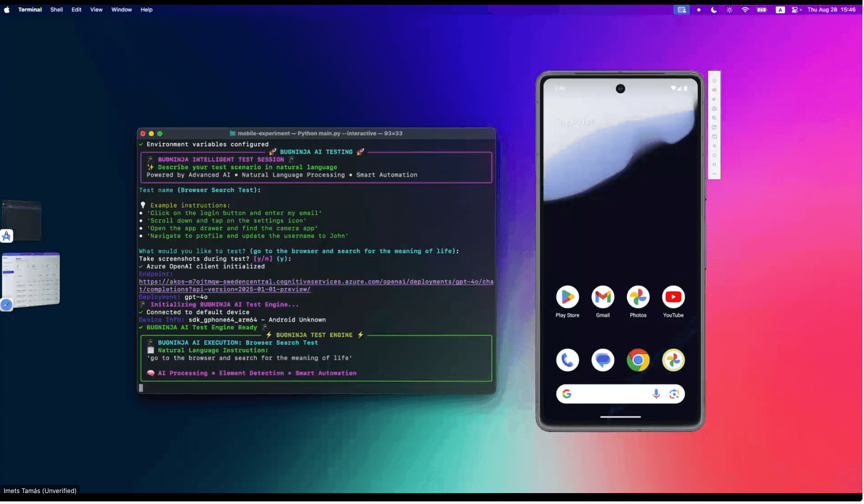Open the Messages app icon
The width and height of the screenshot is (864, 504).
pos(604,361)
